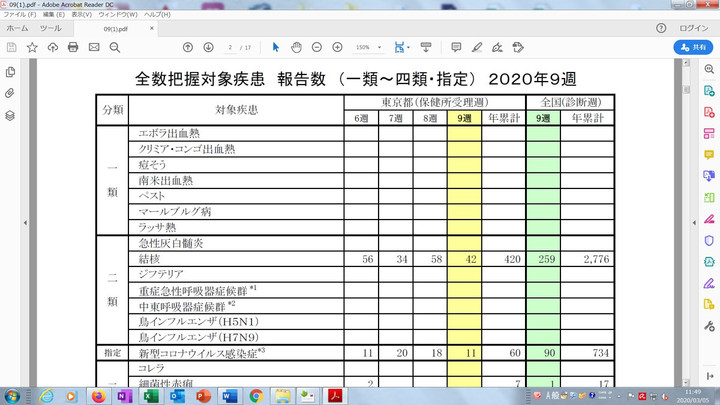Viewport: 720px width, 405px height.
Task: Select the hand pan tool
Action: [296, 47]
